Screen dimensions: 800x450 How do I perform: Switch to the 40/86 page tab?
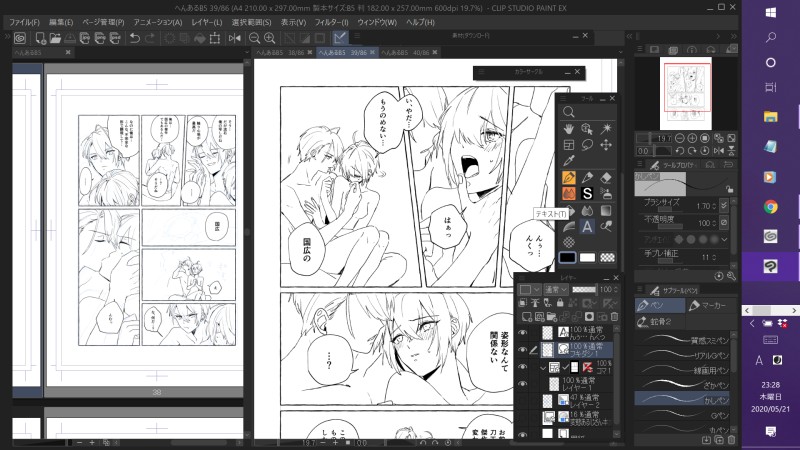point(409,52)
